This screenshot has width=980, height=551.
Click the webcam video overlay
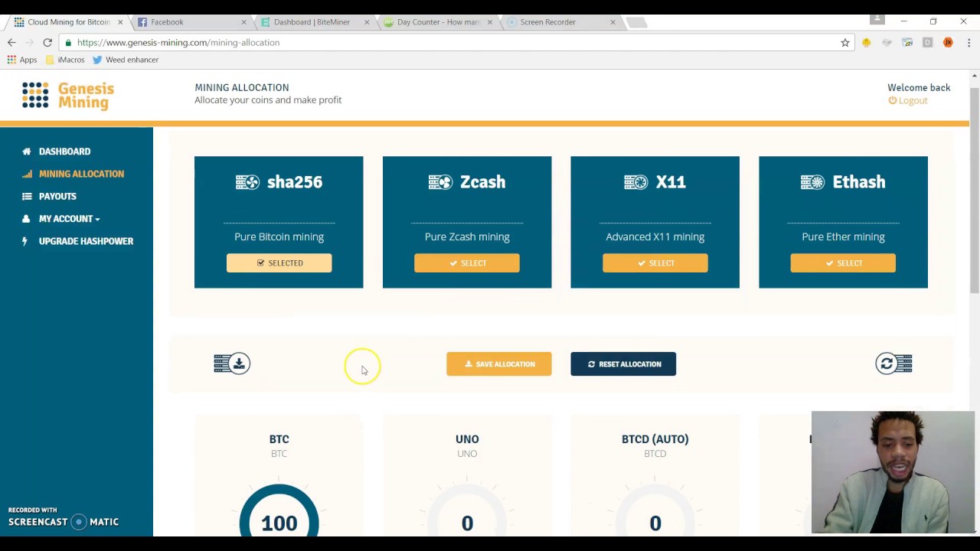pos(893,472)
